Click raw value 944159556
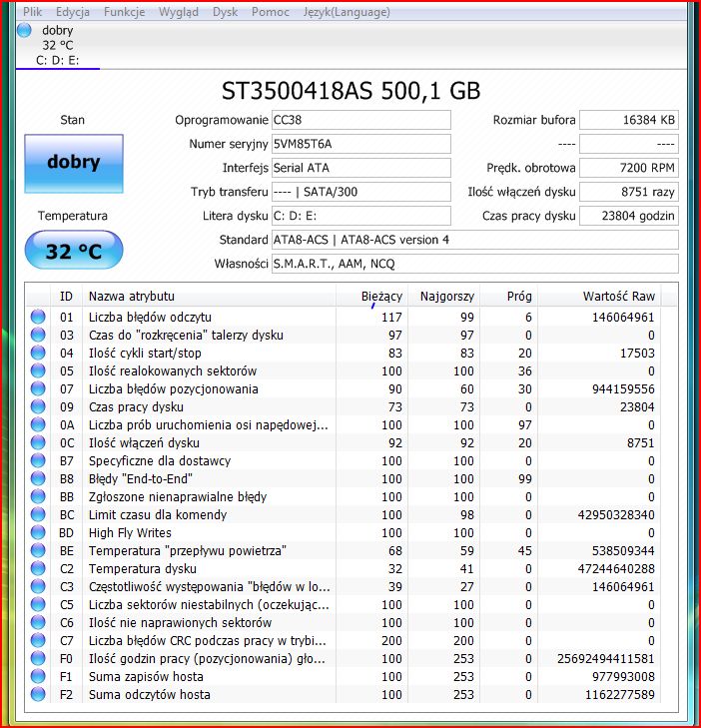This screenshot has width=701, height=728. [623, 389]
